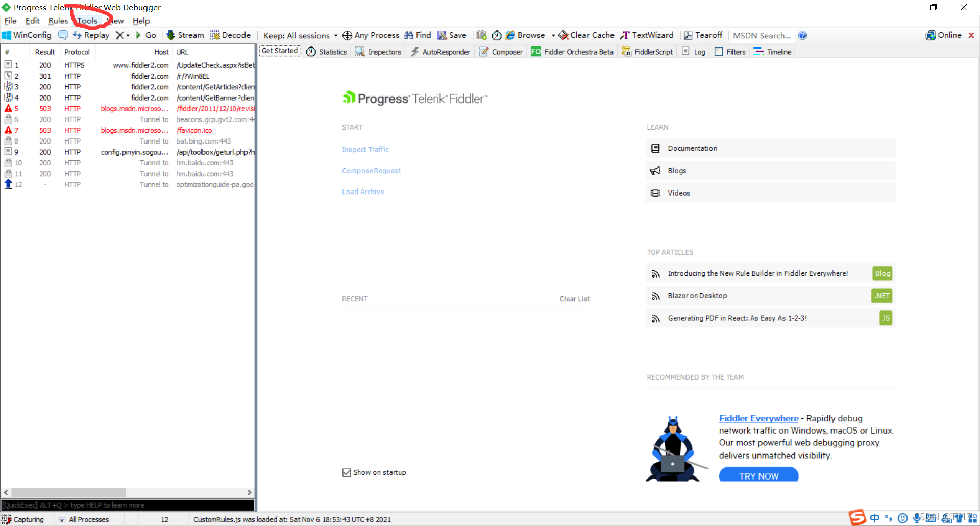Click the MSDN Search field
The height and width of the screenshot is (526, 980).
coord(762,35)
